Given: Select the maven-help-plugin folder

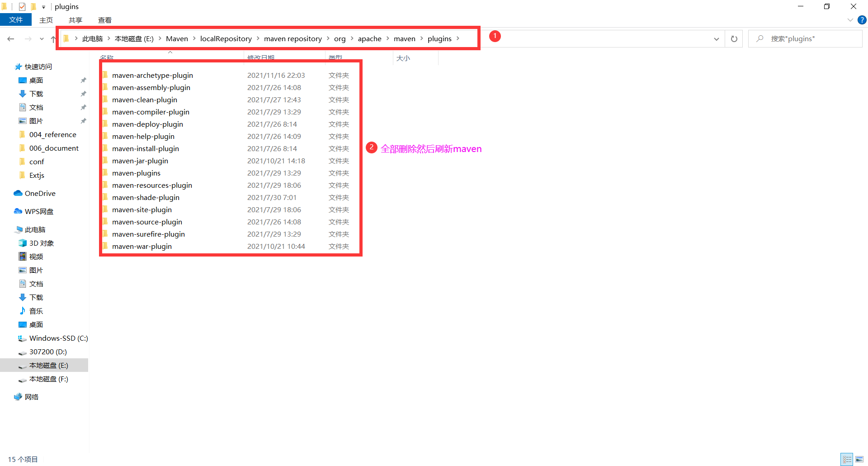Looking at the screenshot, I should pos(143,136).
